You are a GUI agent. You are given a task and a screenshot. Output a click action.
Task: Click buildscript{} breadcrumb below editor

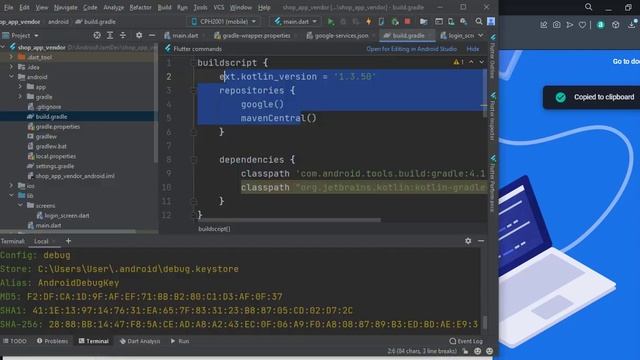coord(214,229)
